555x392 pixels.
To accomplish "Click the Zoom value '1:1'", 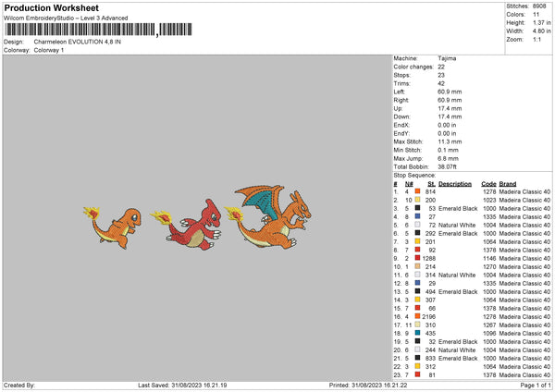I will (x=536, y=39).
